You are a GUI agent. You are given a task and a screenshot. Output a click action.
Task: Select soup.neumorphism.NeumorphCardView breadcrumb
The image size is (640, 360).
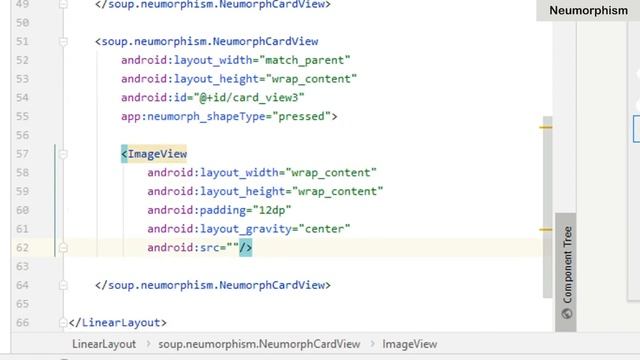(259, 344)
